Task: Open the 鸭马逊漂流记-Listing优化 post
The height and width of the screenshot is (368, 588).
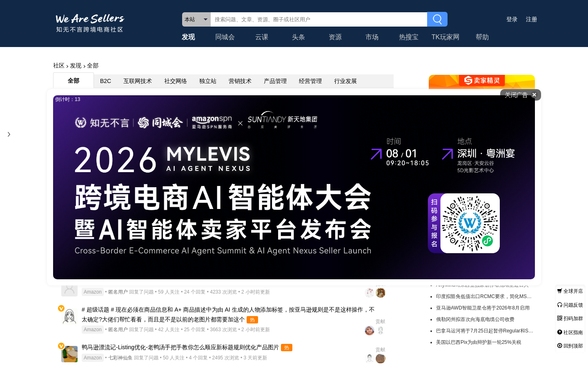Action: pyautogui.click(x=180, y=347)
